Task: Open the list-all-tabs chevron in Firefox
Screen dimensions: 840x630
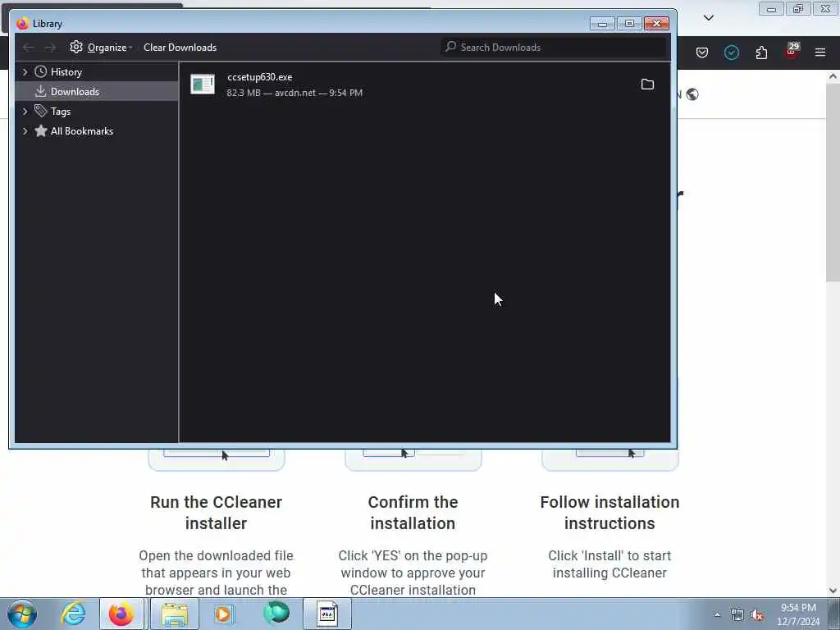Action: click(708, 18)
